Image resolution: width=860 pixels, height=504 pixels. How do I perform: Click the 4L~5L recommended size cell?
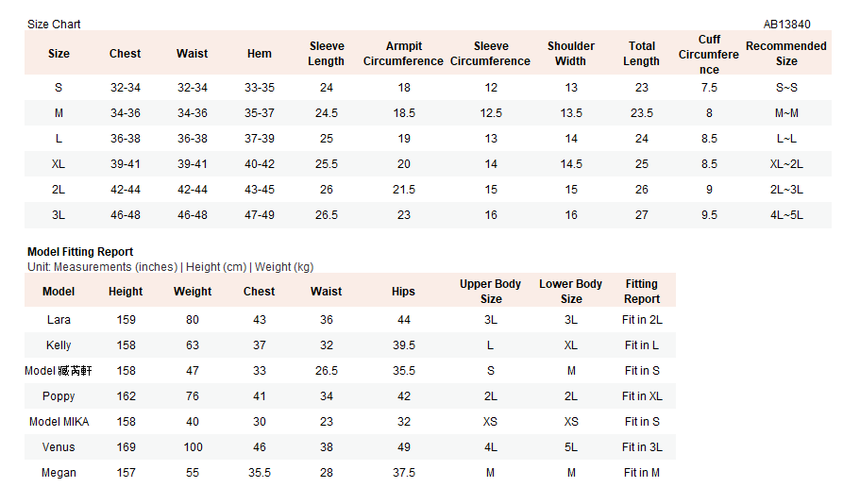(x=786, y=215)
